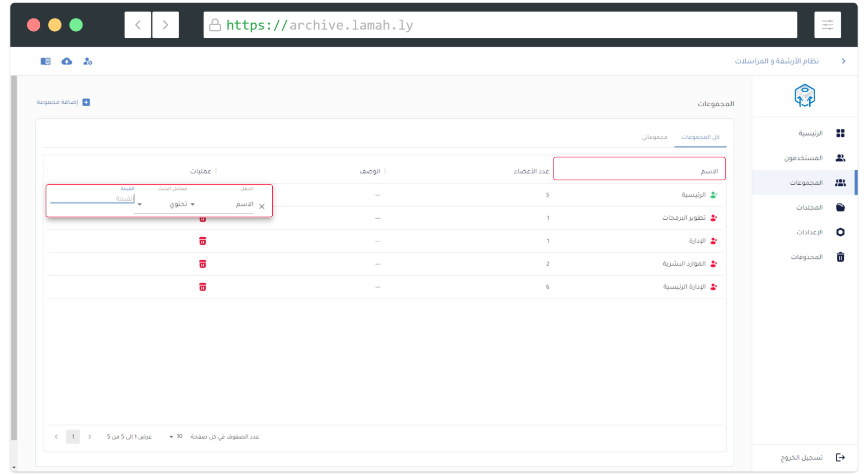Click the عدد الأعضاء column header
The image size is (868, 474).
coord(531,171)
